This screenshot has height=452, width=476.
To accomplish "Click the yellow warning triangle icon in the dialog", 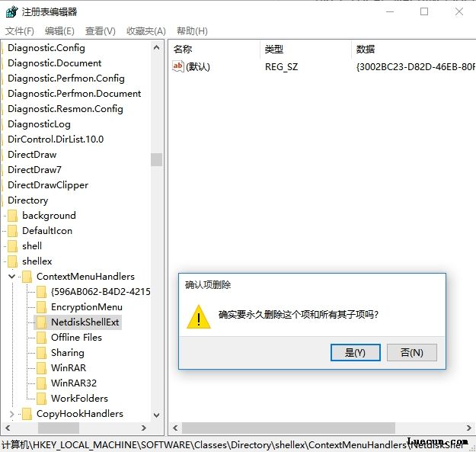I will [199, 317].
